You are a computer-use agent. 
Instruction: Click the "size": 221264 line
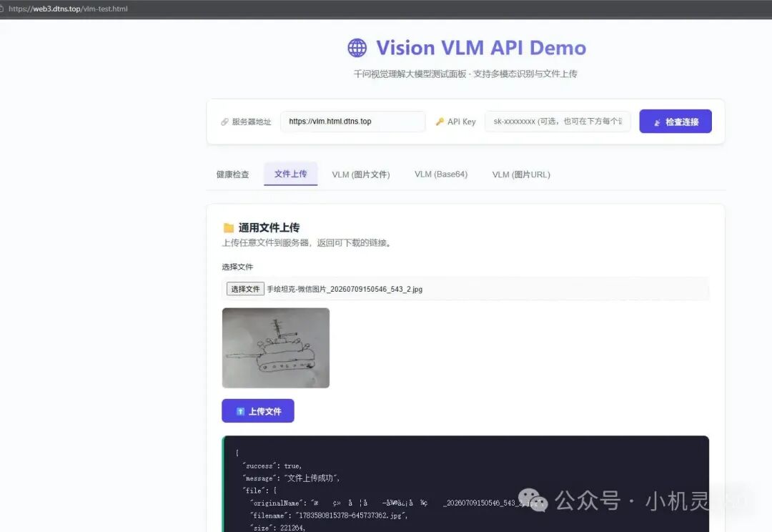click(277, 528)
